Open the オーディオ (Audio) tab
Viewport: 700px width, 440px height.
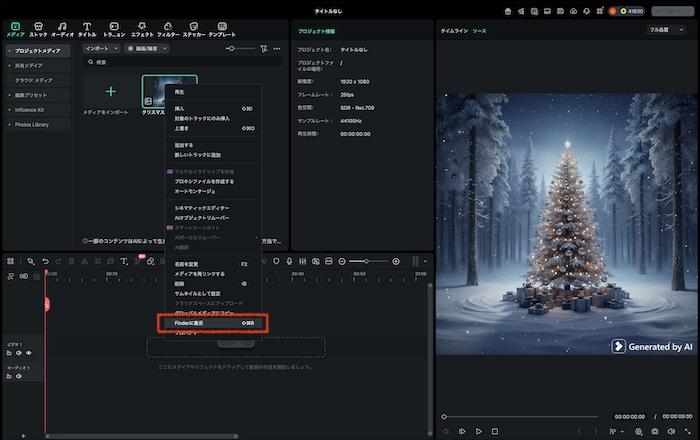pos(62,29)
